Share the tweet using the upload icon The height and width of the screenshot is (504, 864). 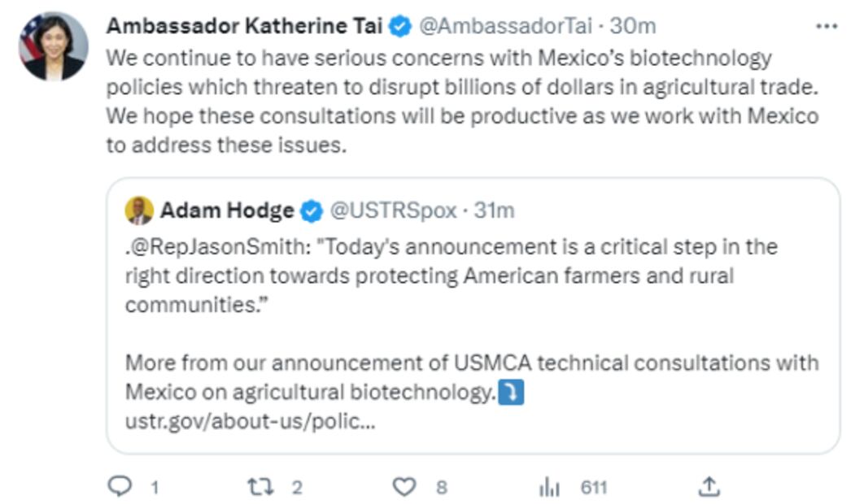click(x=709, y=486)
